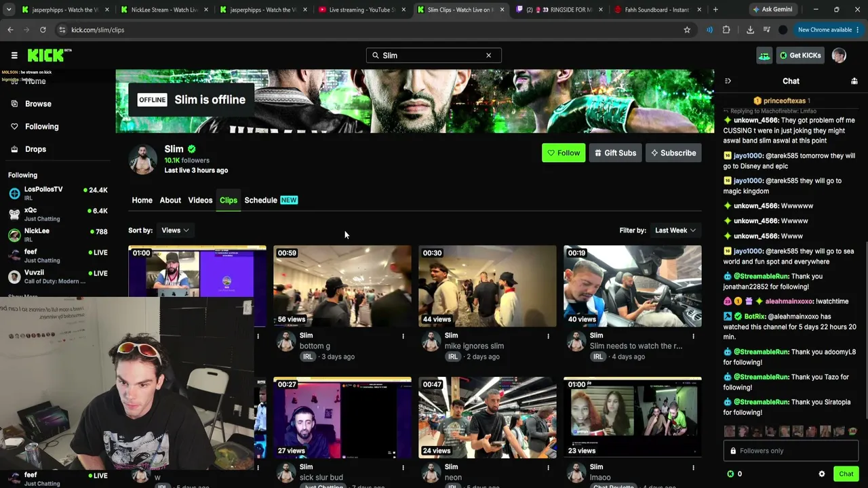Switch to Fahh Soundboard browser tab
This screenshot has width=868, height=488.
point(656,9)
